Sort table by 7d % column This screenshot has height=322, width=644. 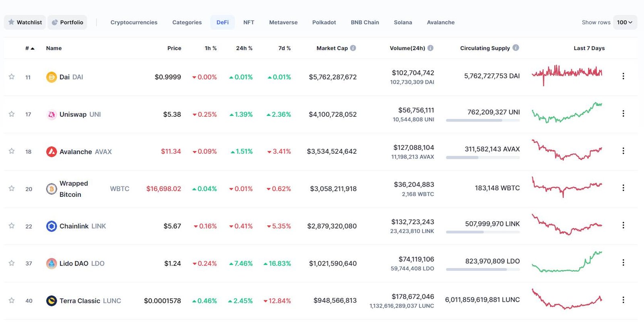(285, 48)
